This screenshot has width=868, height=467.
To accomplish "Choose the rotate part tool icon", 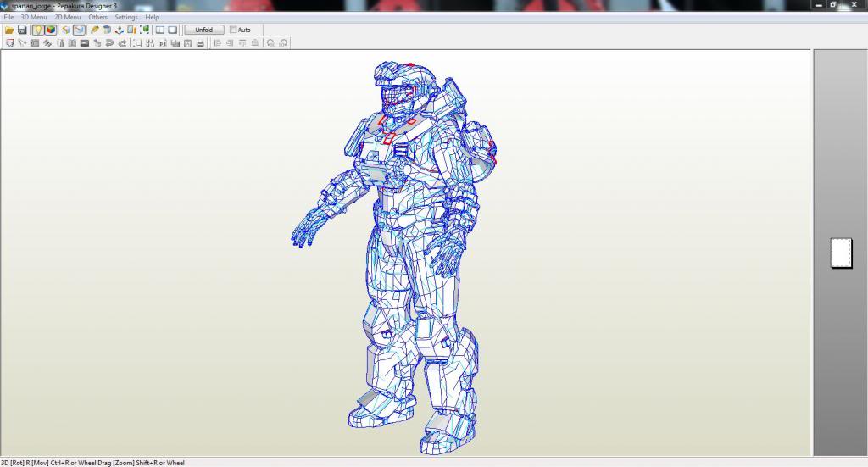I will point(22,43).
